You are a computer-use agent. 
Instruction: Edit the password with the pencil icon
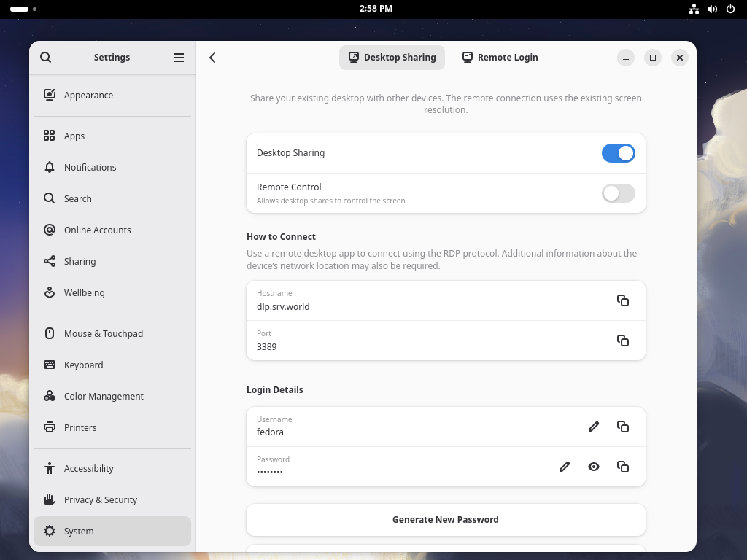click(565, 466)
